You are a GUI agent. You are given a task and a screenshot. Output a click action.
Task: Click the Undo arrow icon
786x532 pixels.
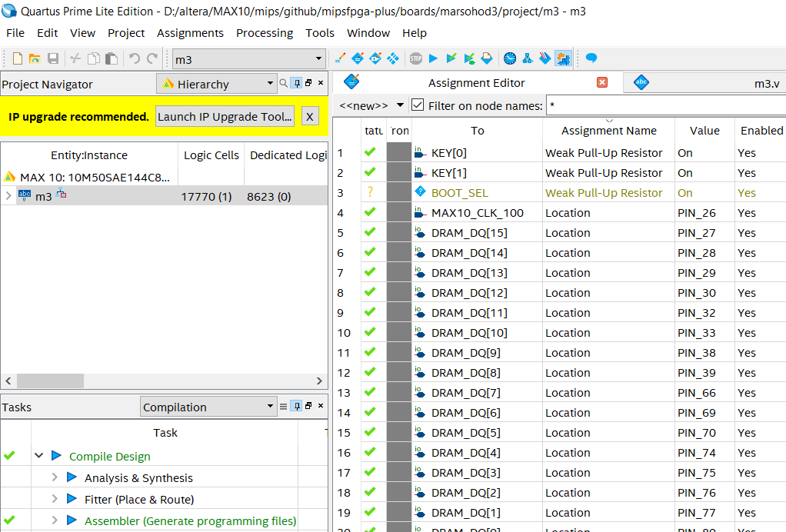[134, 58]
